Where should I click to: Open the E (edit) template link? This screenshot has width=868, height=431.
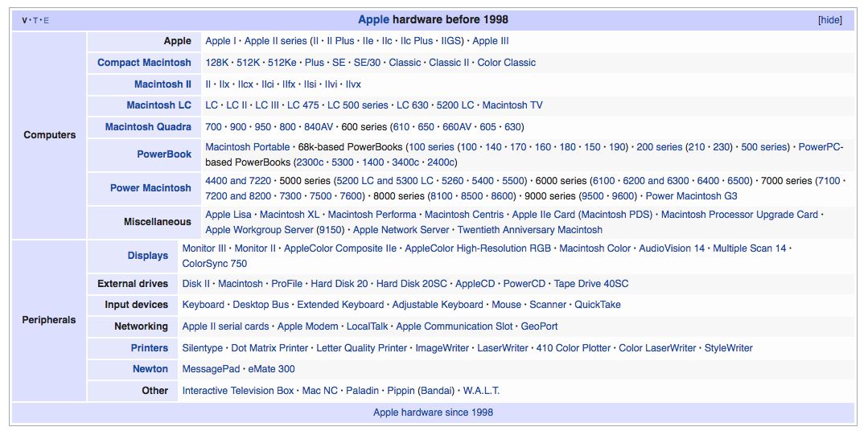[46, 20]
